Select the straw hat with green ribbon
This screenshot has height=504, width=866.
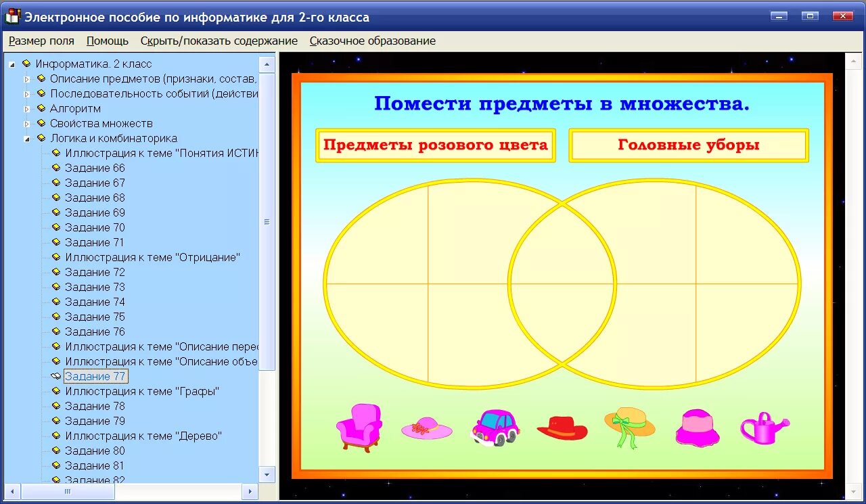click(x=630, y=427)
